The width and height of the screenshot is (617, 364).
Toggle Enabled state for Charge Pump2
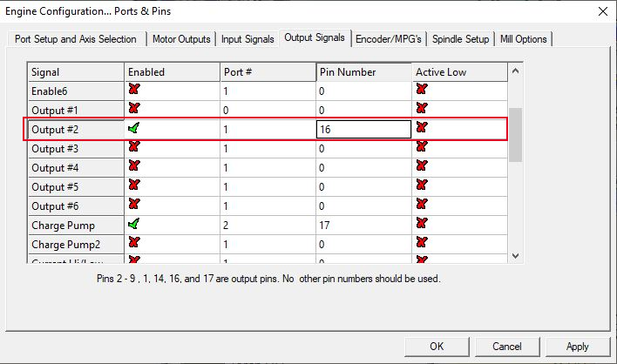point(134,244)
